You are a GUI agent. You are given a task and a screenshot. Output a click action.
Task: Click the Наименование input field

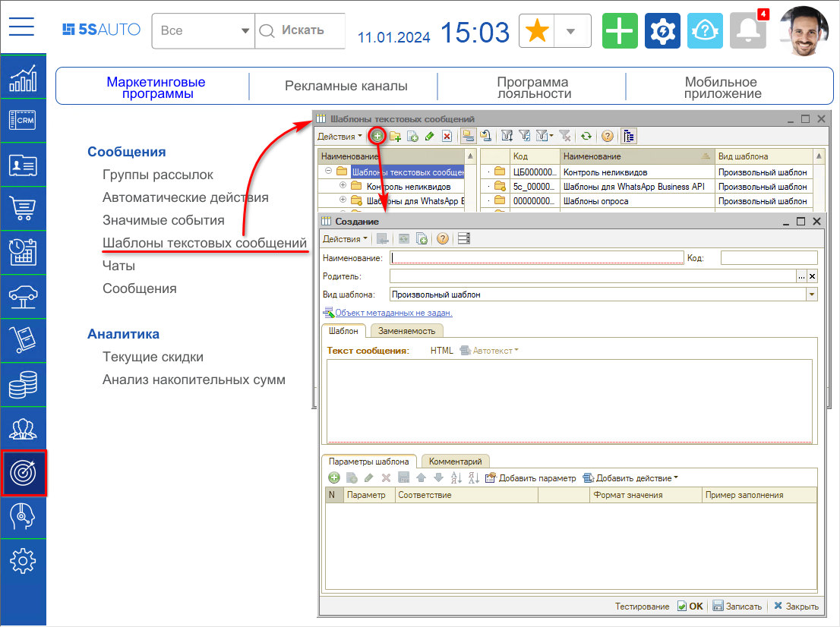coord(537,257)
